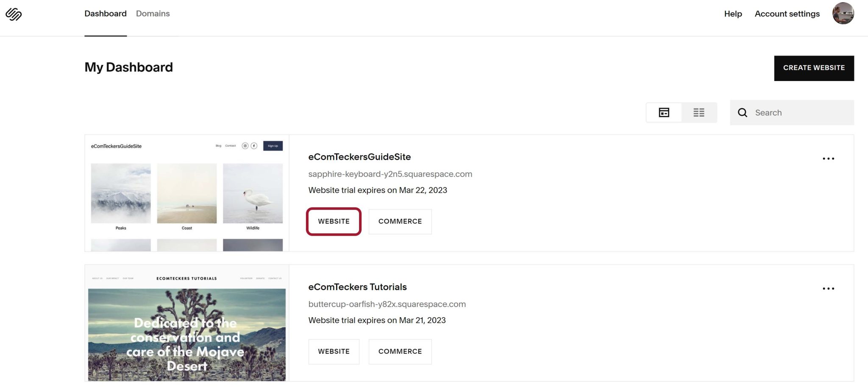868x388 pixels.
Task: Open Commerce for eComTeckers Tutorials
Action: click(400, 352)
